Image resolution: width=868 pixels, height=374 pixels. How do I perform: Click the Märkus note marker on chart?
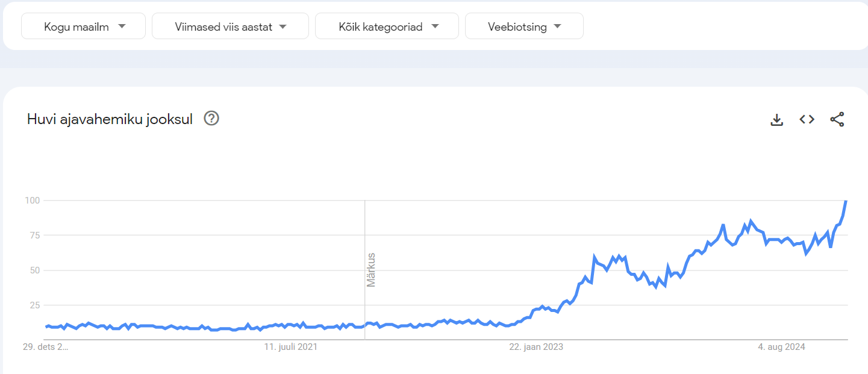371,270
